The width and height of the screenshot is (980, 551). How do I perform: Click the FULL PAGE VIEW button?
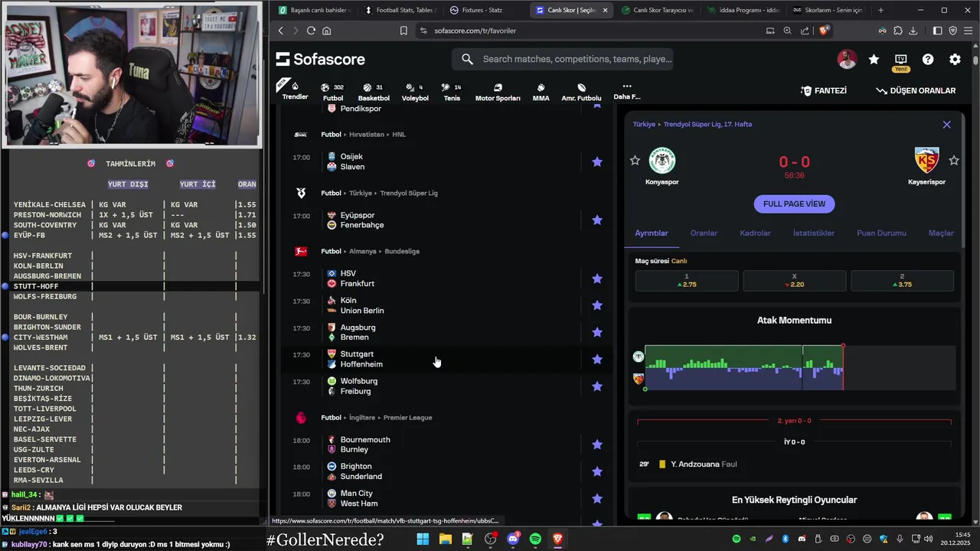coord(794,204)
